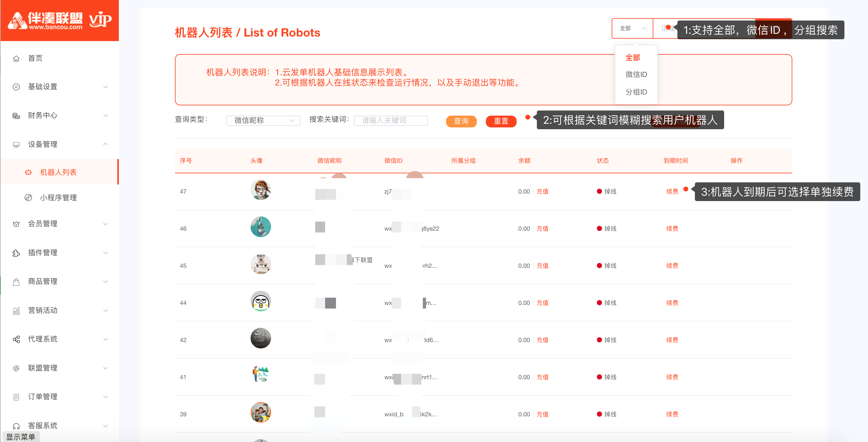This screenshot has height=442, width=868.
Task: Click the crown icon beside 会员管理
Action: tap(16, 224)
